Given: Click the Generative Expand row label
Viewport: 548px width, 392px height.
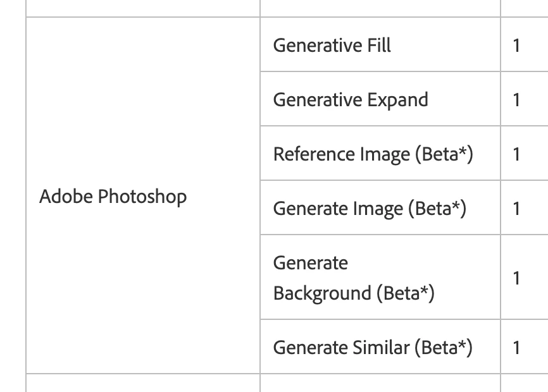Looking at the screenshot, I should pyautogui.click(x=351, y=100).
